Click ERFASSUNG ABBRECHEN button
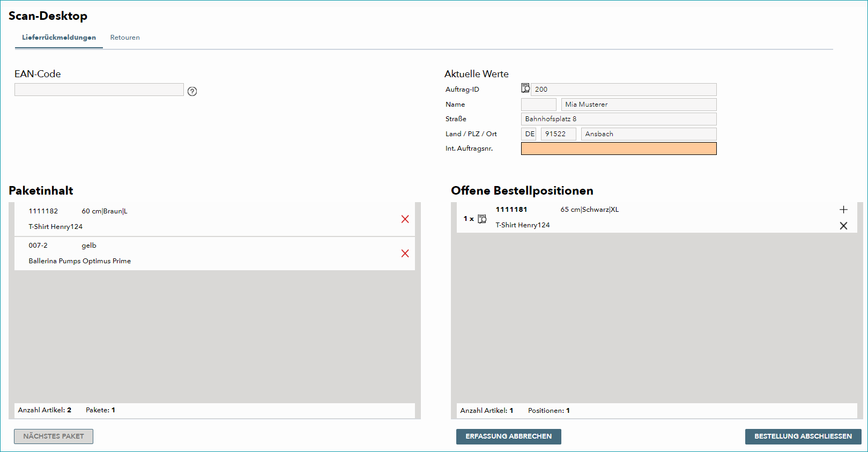The height and width of the screenshot is (452, 868). [509, 436]
